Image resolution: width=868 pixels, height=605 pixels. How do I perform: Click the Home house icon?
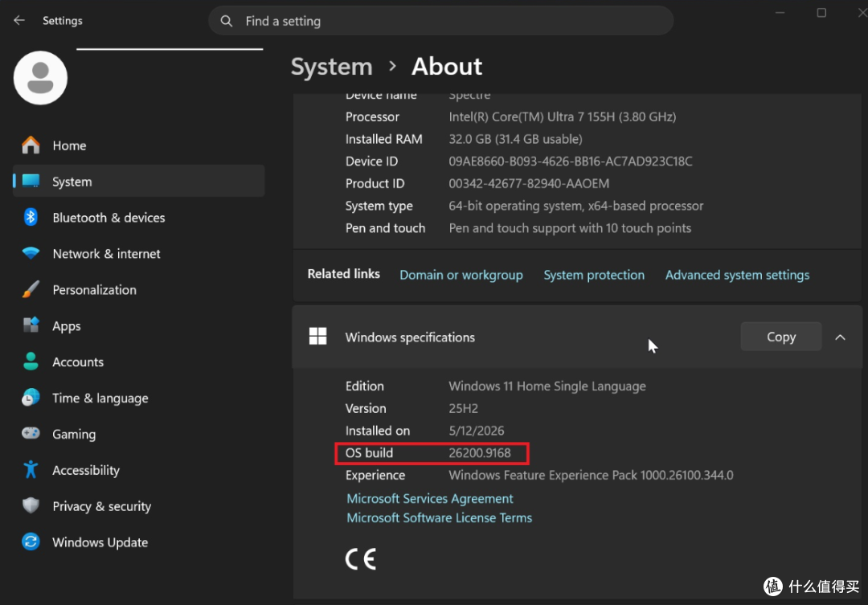click(31, 145)
